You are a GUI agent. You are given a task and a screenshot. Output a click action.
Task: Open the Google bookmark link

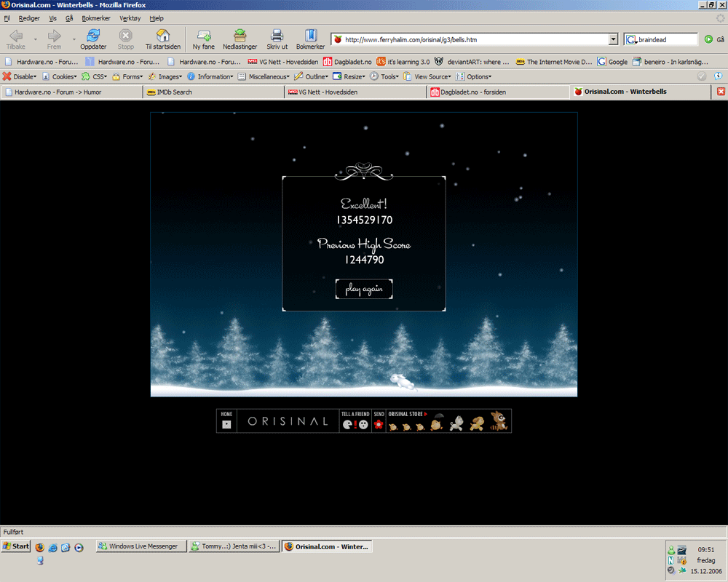coord(612,62)
